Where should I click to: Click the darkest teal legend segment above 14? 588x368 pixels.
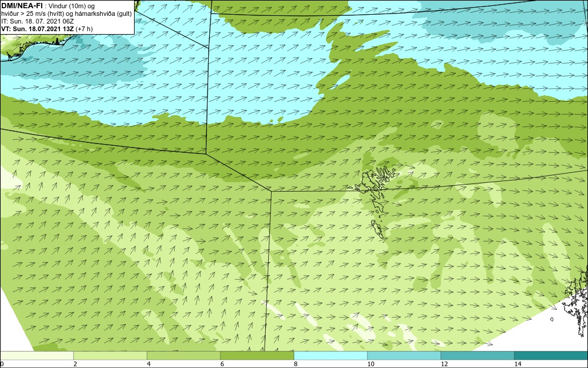click(552, 356)
